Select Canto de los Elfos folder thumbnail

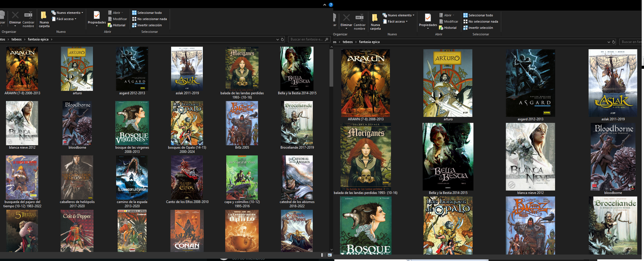coord(187,177)
